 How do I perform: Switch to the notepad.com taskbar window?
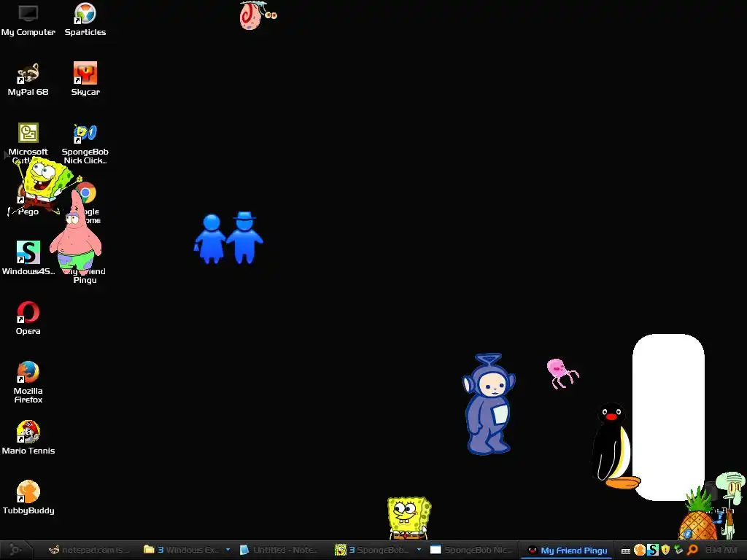[x=89, y=550]
